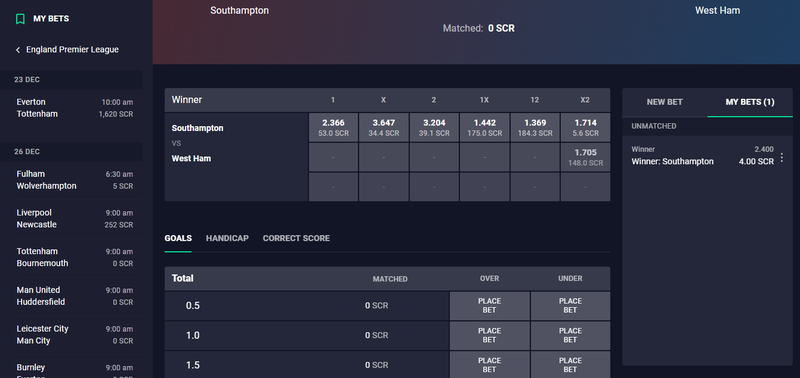This screenshot has width=800, height=378.
Task: Click the 2.366 odds for Southampton win
Action: 333,128
